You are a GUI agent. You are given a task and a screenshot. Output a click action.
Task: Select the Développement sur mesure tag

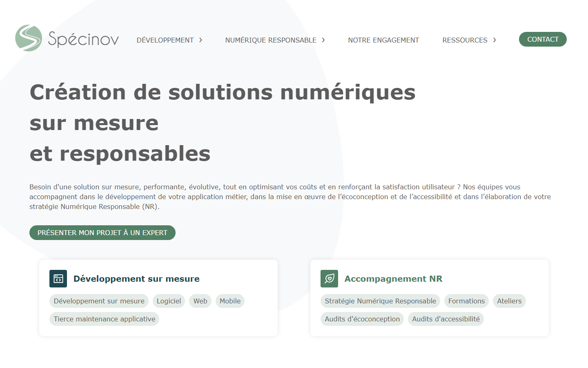click(99, 301)
